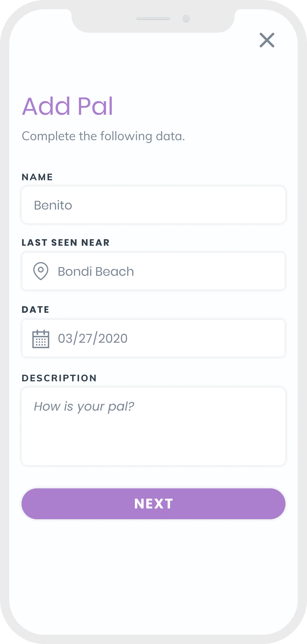
Task: Click the Add Pal heading
Action: (67, 106)
